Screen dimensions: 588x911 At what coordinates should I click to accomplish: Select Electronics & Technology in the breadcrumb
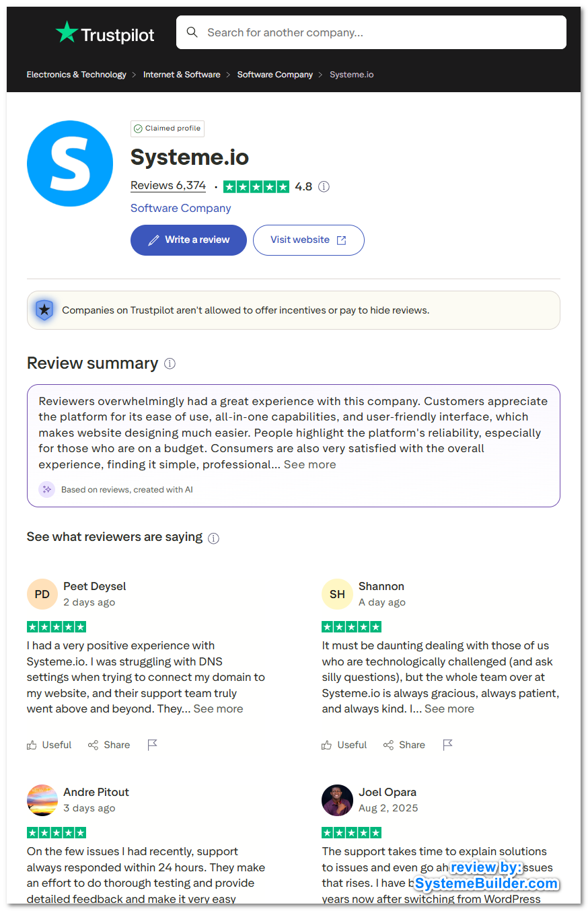76,75
